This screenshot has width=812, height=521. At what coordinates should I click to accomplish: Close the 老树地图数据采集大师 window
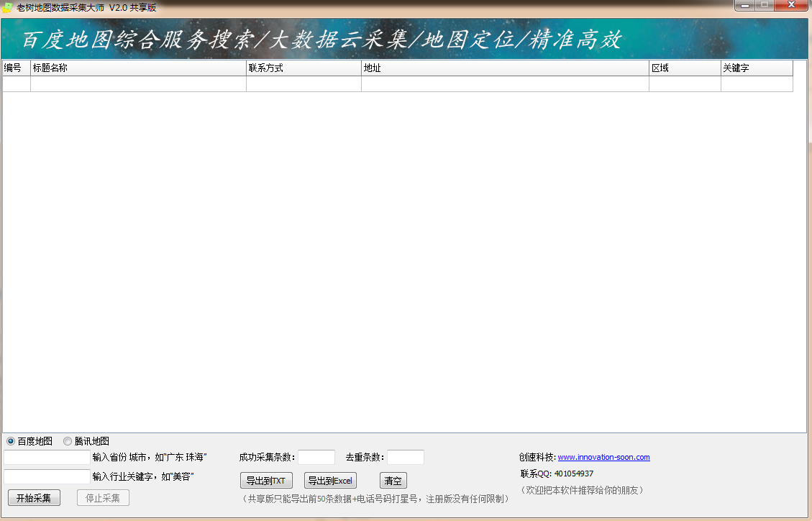[792, 6]
